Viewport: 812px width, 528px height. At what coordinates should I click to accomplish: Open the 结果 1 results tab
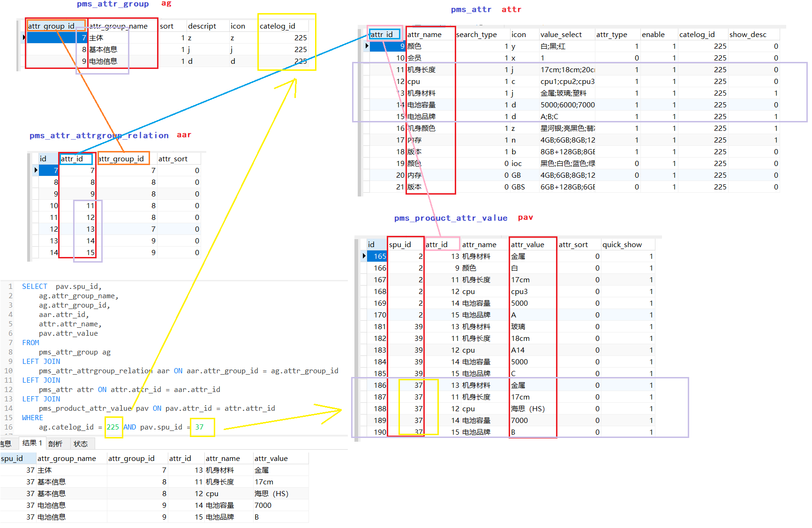[32, 443]
